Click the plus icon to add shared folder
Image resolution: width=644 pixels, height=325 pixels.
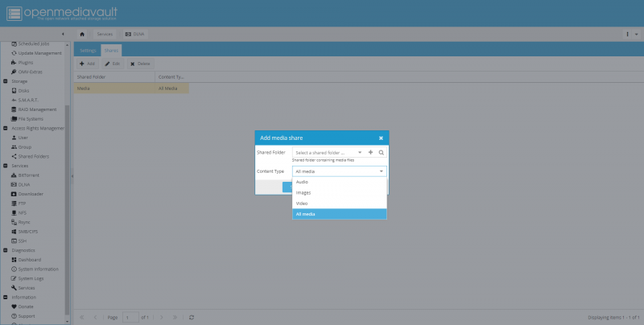click(370, 152)
